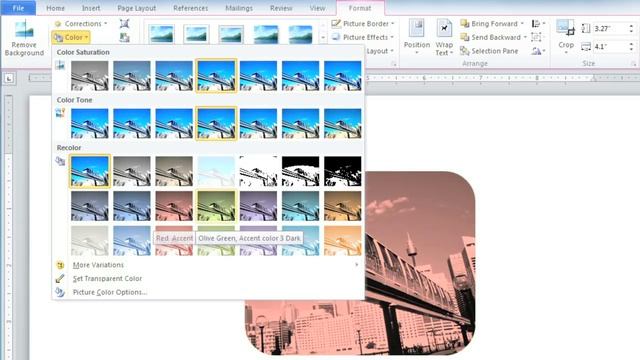Apply the Red accent dark recolor thumbnail
The image size is (640, 360).
pos(174,206)
